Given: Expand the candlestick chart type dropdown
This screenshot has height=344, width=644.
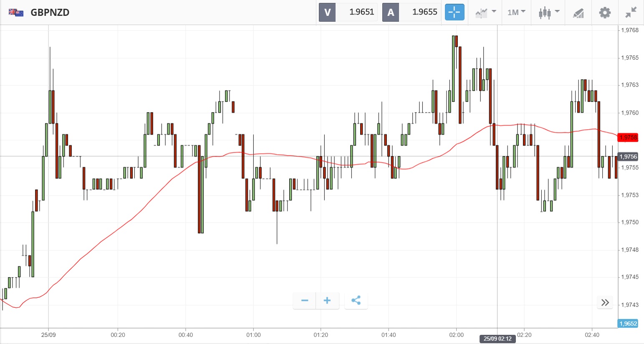Looking at the screenshot, I should [x=548, y=12].
